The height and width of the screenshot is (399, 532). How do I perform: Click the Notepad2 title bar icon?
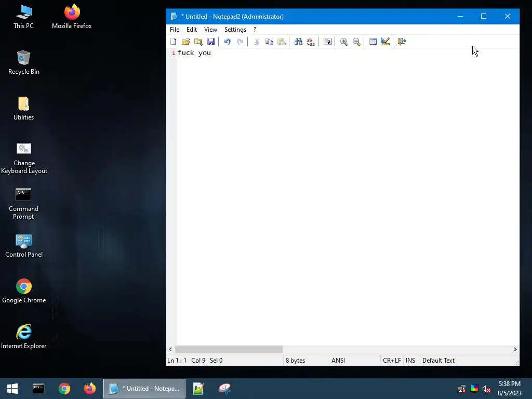[174, 16]
